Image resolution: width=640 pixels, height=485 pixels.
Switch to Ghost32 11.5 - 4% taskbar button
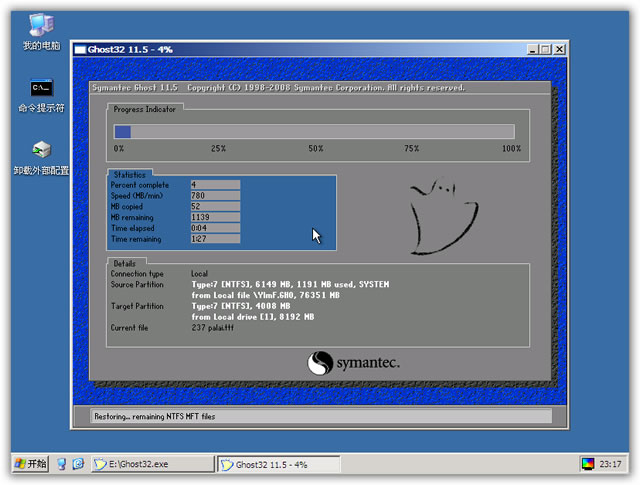click(278, 465)
